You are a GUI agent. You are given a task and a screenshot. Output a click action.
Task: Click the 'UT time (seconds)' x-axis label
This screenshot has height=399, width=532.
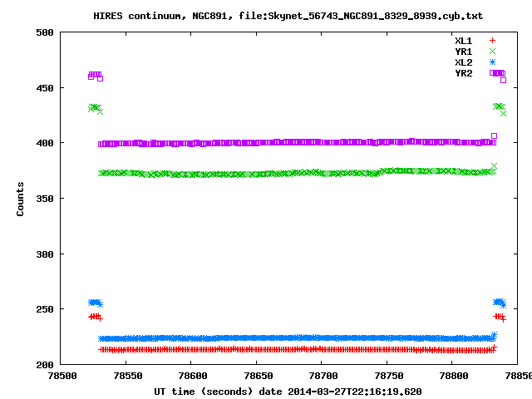tap(288, 392)
